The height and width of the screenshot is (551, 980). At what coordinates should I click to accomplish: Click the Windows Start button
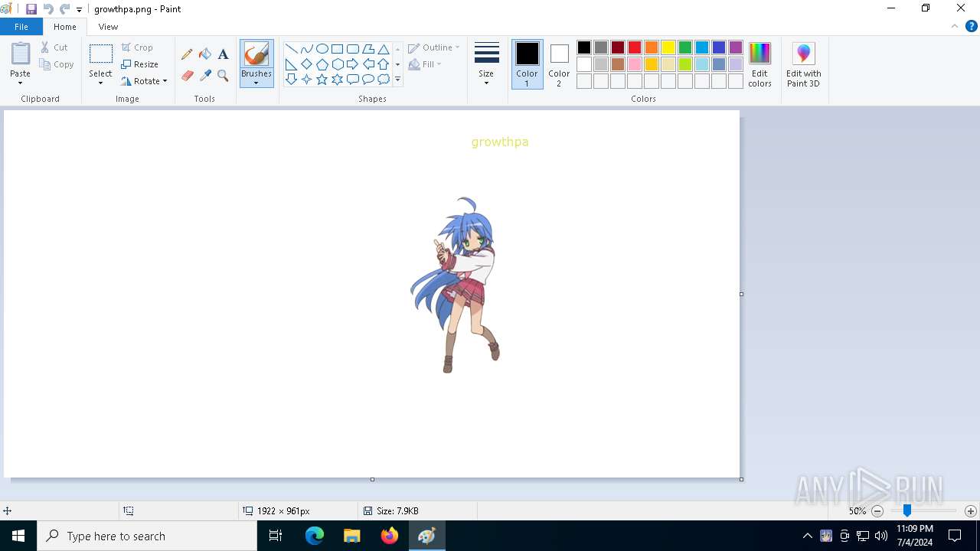[18, 536]
